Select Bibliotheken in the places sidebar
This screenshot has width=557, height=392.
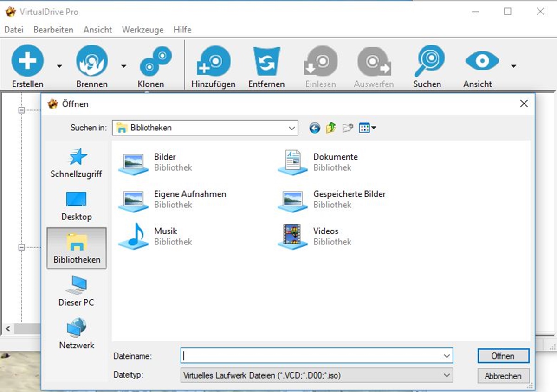point(77,248)
